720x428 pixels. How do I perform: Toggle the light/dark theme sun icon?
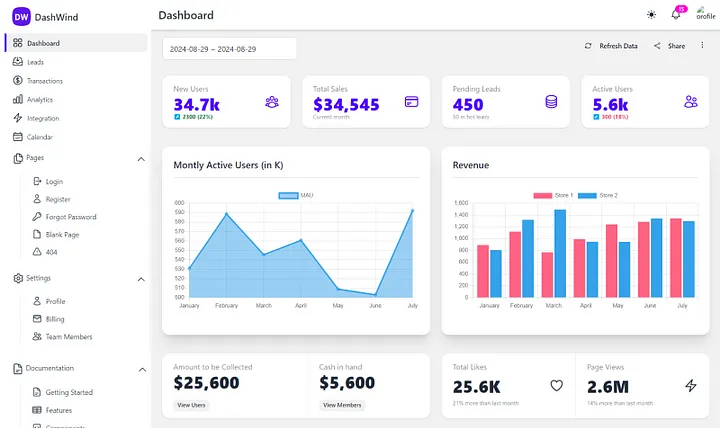tap(651, 15)
